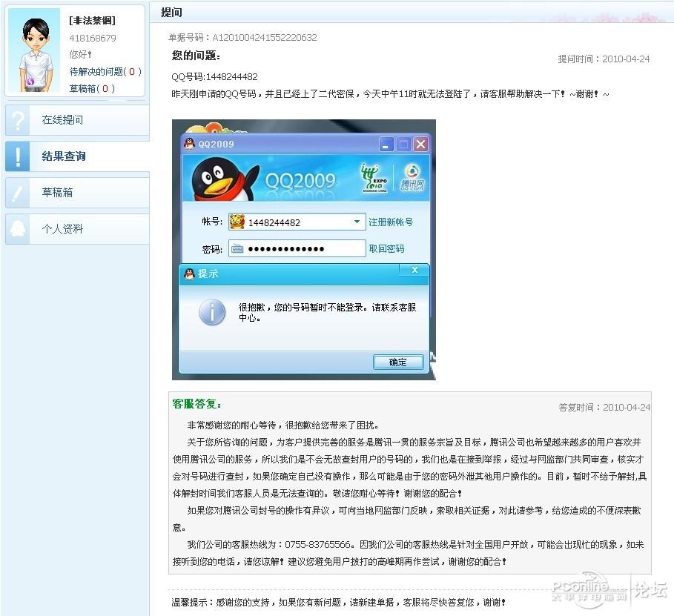Image resolution: width=674 pixels, height=616 pixels.
Task: Open 草稿箱 sidebar menu item
Action: click(77, 193)
